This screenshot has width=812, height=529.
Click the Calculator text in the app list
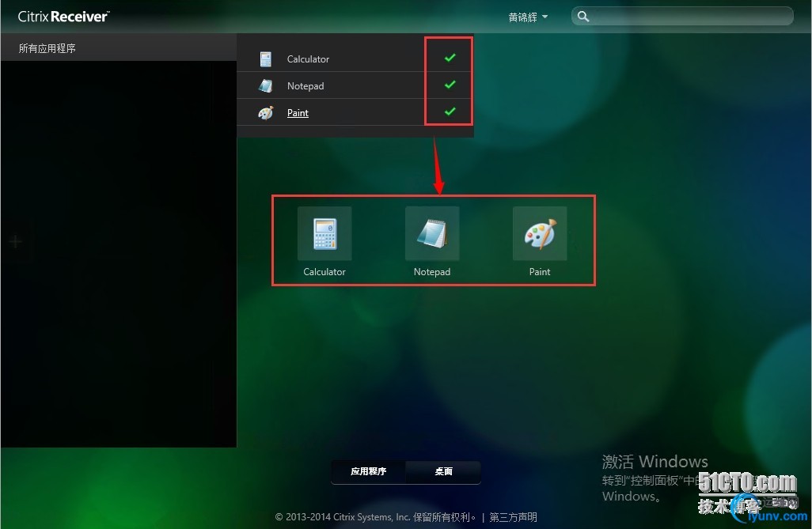tap(308, 59)
